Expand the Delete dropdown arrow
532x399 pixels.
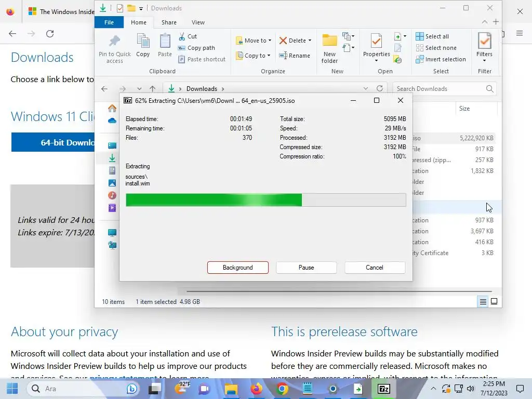coord(310,41)
